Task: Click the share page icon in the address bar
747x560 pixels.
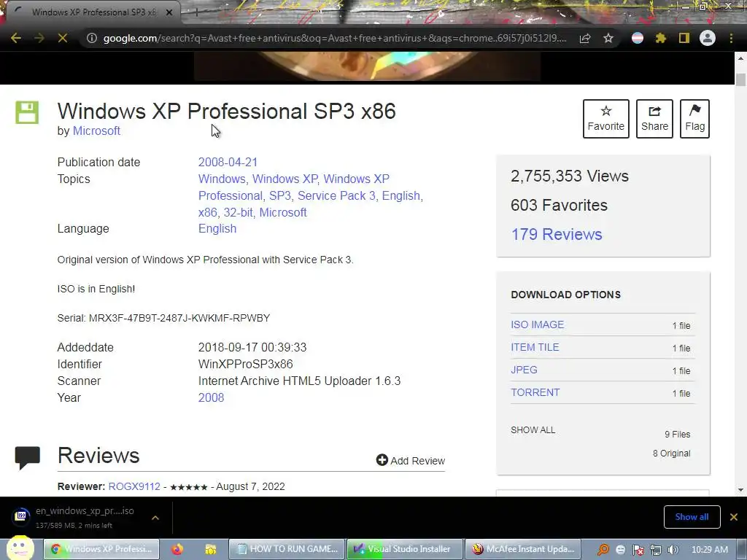Action: (585, 38)
